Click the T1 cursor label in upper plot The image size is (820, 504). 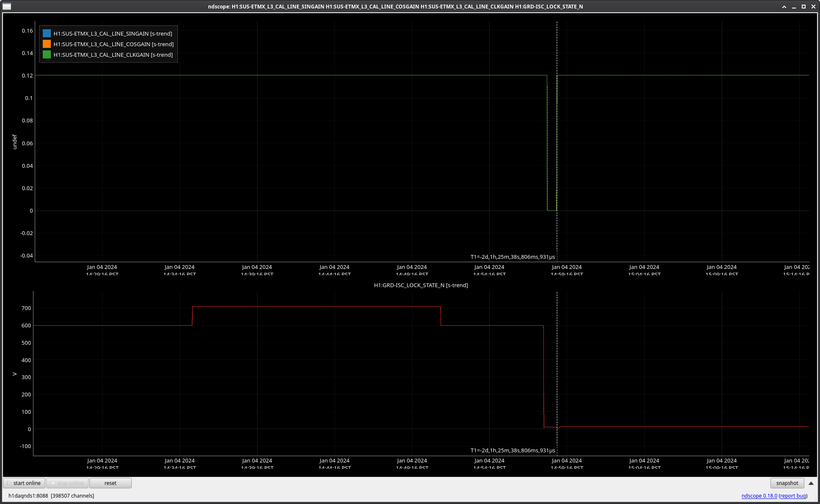512,257
